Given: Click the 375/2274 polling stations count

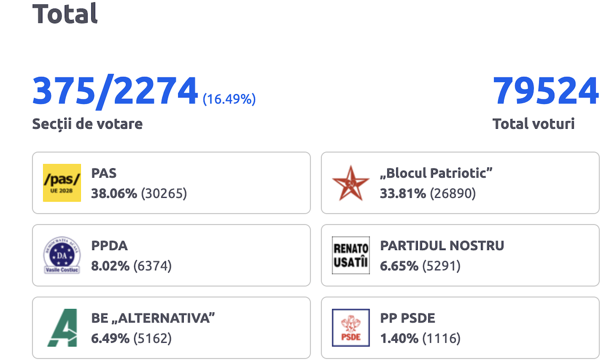Looking at the screenshot, I should pos(115,91).
